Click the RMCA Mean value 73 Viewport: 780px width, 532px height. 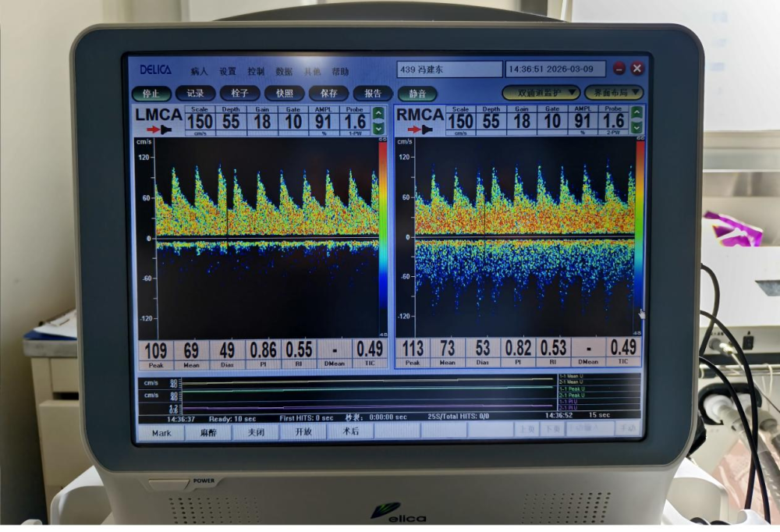(x=447, y=349)
